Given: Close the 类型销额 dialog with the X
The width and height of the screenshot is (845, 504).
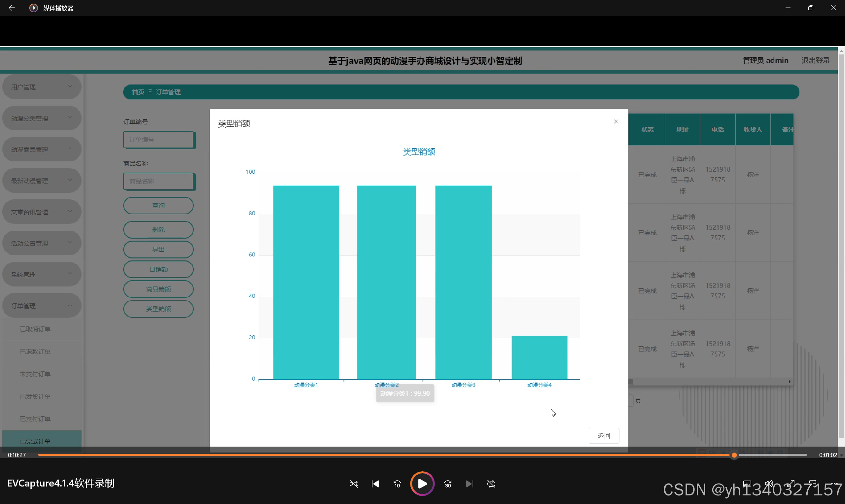Looking at the screenshot, I should (616, 121).
